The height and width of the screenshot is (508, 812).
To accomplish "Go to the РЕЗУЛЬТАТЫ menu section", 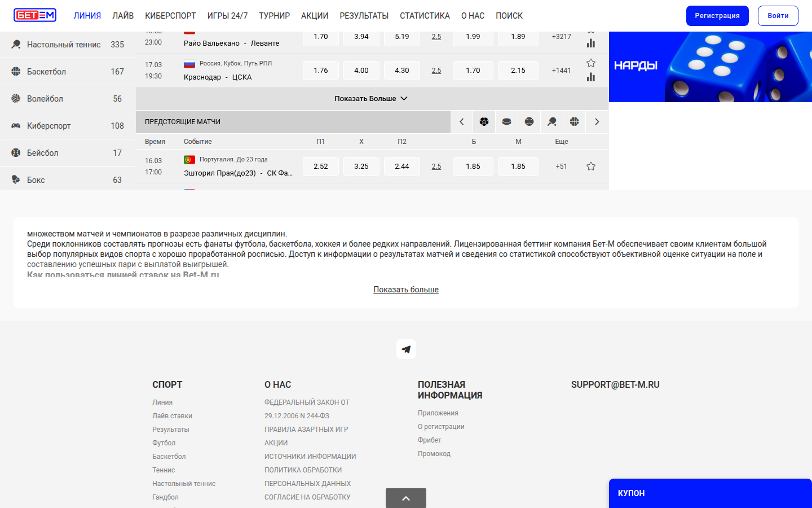I will tap(364, 16).
